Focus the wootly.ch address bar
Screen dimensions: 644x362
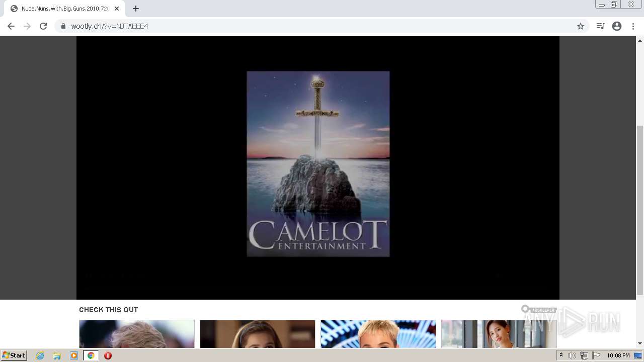pyautogui.click(x=322, y=26)
